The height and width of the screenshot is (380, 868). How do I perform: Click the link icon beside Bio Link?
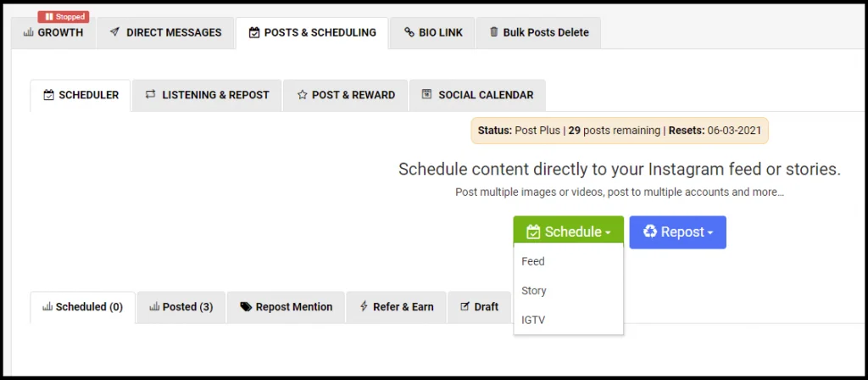point(409,33)
